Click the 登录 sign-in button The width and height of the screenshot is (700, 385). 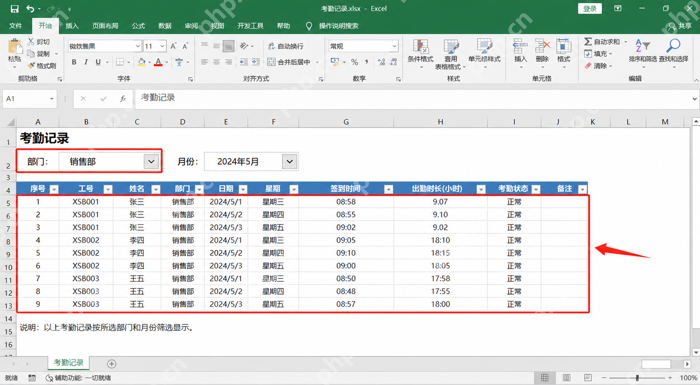click(590, 8)
